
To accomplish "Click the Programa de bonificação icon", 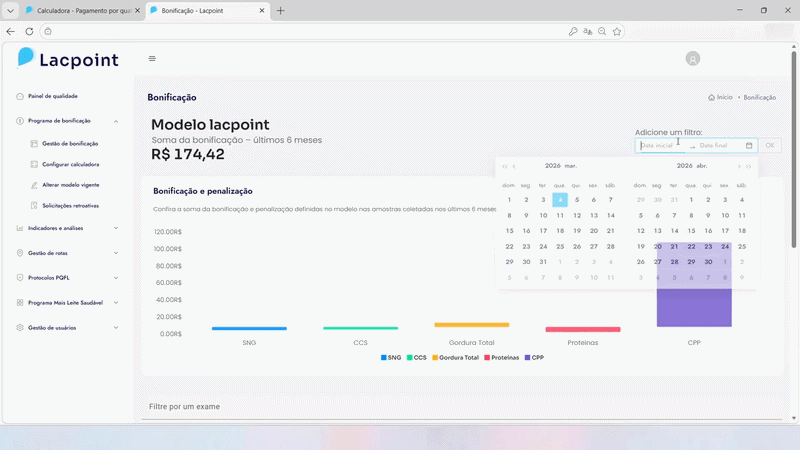I will tap(20, 121).
